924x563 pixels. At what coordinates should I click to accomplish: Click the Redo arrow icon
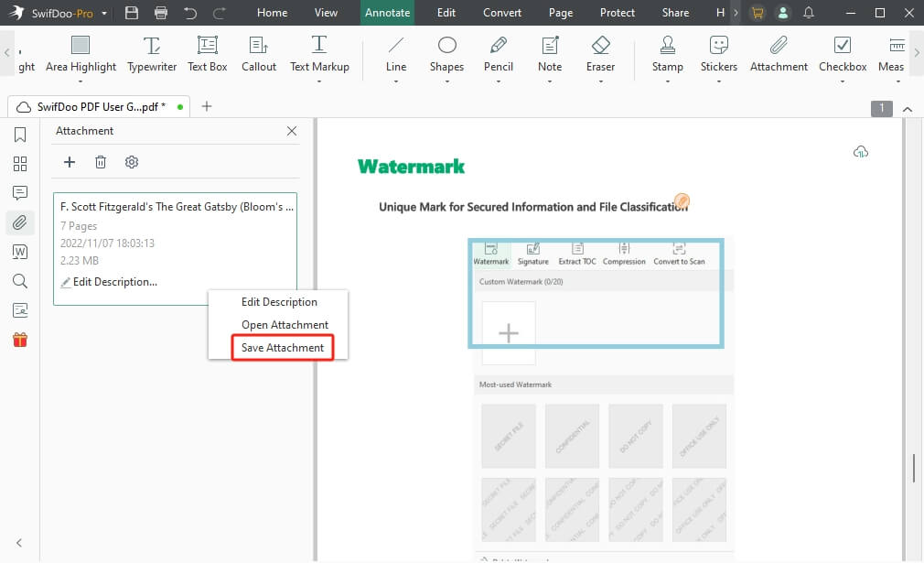point(220,13)
